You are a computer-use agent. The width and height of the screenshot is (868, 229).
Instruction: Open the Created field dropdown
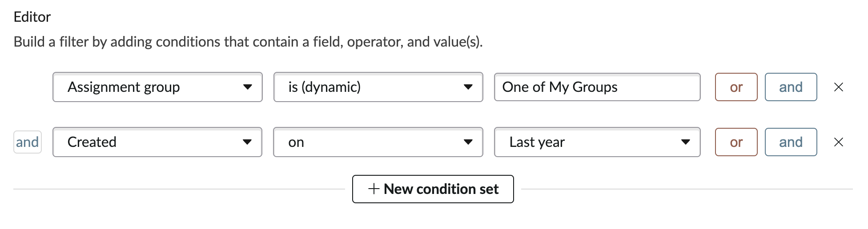tap(157, 142)
